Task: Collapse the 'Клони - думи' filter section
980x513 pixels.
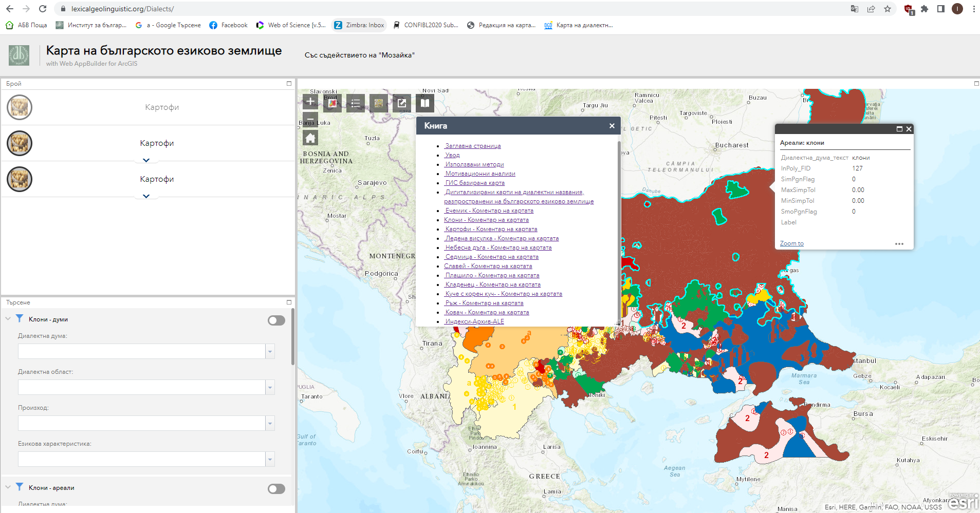Action: tap(8, 319)
